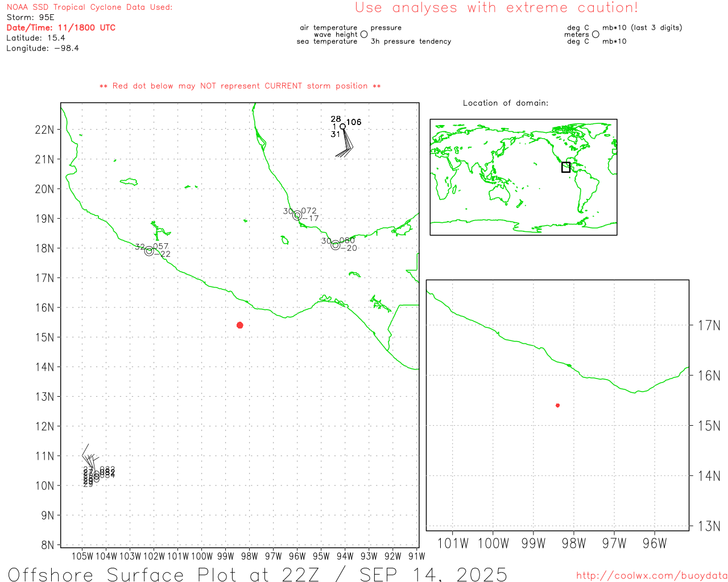Click the 22N latitude label on main map

pyautogui.click(x=44, y=130)
